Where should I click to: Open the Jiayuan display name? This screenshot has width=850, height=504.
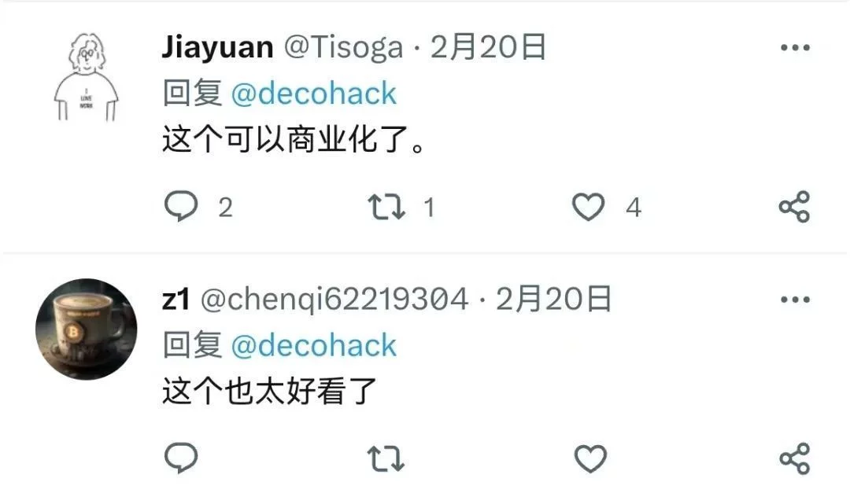coord(218,47)
